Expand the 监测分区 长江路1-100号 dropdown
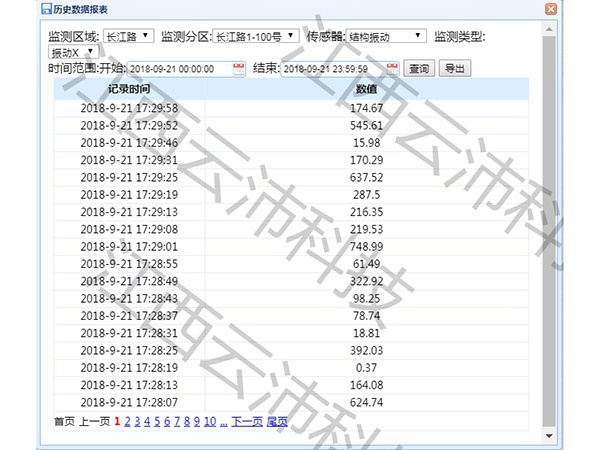This screenshot has height=450, width=600. point(256,36)
